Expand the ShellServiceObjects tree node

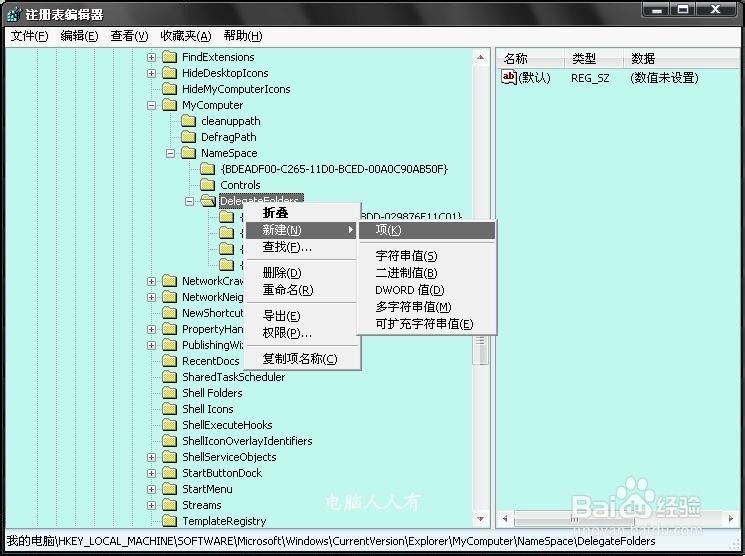(151, 457)
